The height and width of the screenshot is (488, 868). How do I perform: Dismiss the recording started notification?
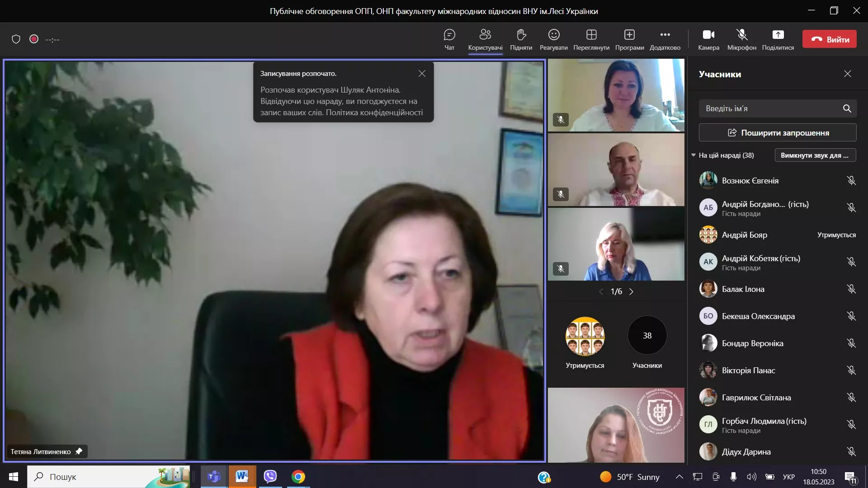point(422,73)
